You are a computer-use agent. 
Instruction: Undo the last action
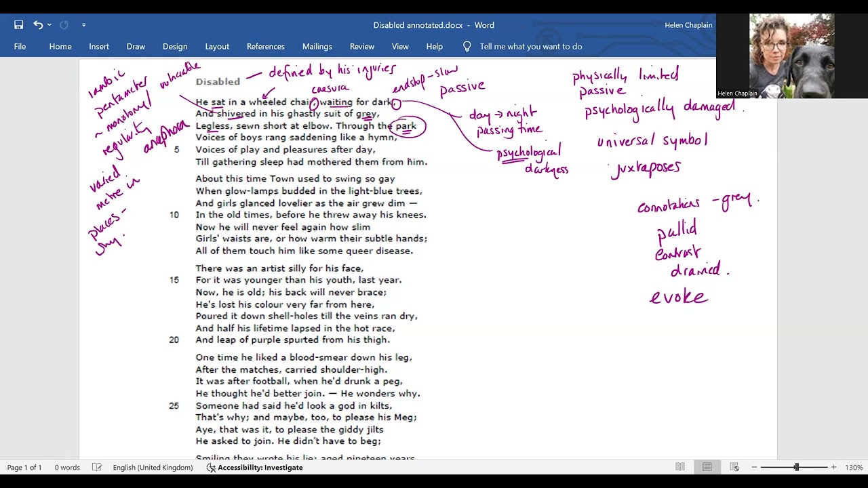pos(38,25)
